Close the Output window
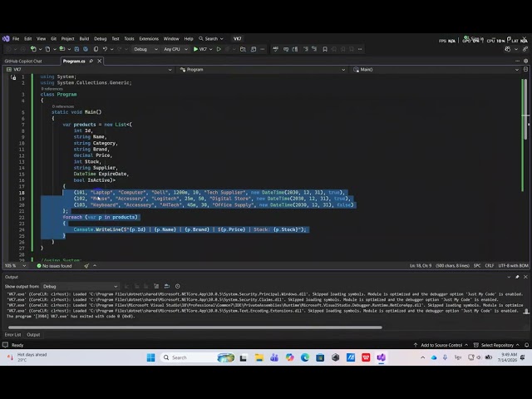 525,277
